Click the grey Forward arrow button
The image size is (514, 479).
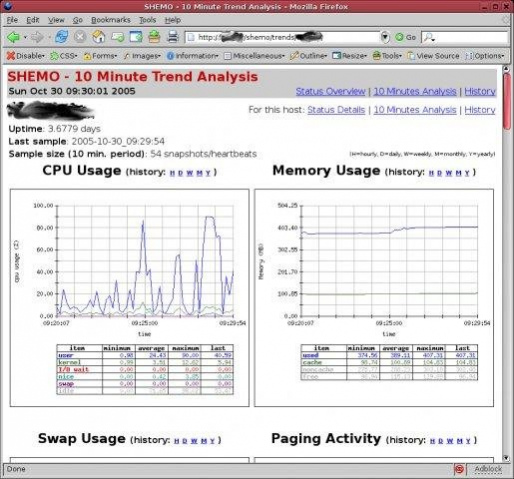[37, 37]
